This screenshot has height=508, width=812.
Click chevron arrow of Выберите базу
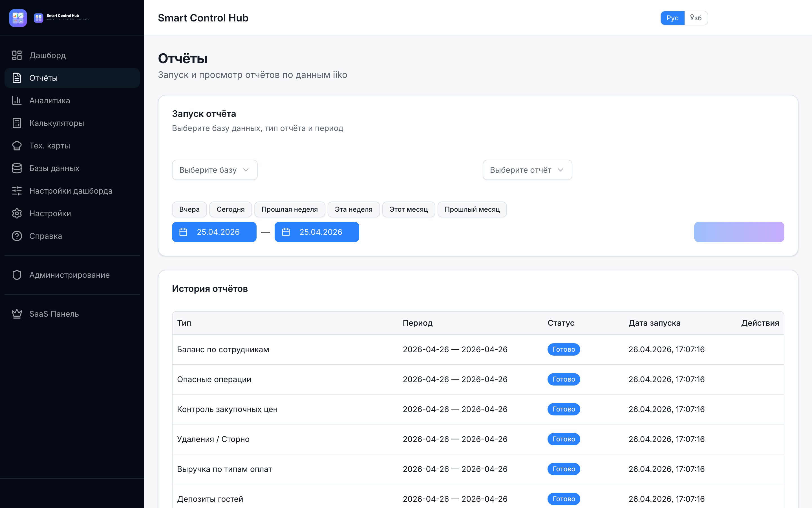pyautogui.click(x=246, y=170)
